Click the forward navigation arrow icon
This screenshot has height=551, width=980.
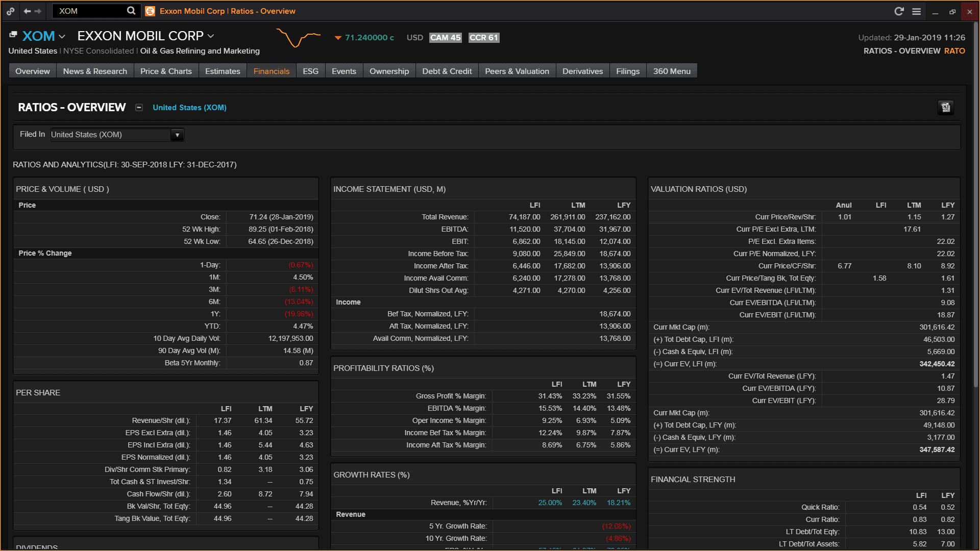pos(38,10)
